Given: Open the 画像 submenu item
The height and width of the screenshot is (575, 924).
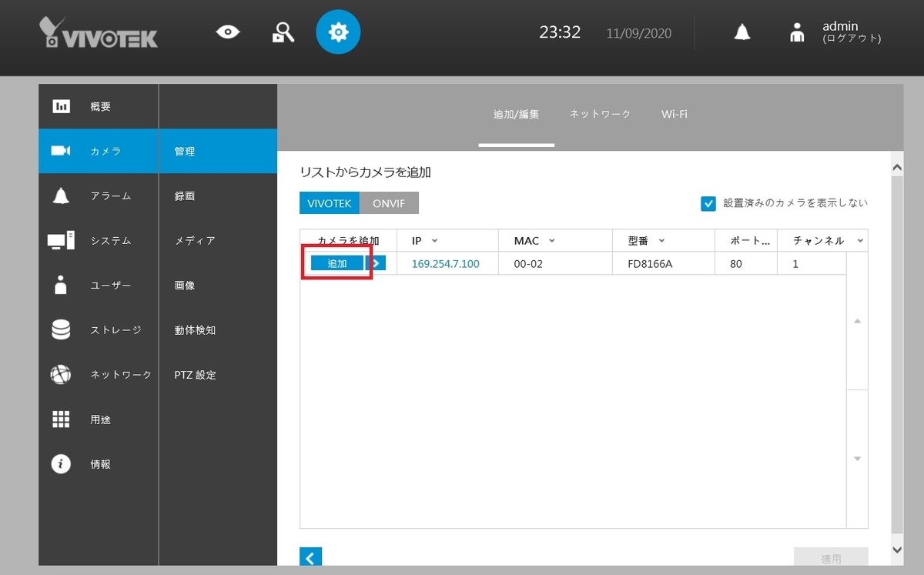Looking at the screenshot, I should [x=218, y=285].
